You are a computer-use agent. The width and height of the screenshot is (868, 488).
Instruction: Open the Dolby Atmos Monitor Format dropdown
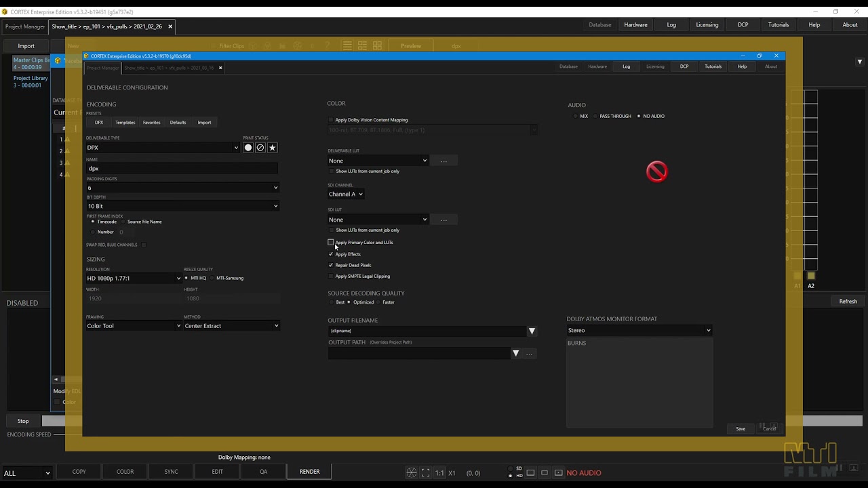(x=639, y=331)
